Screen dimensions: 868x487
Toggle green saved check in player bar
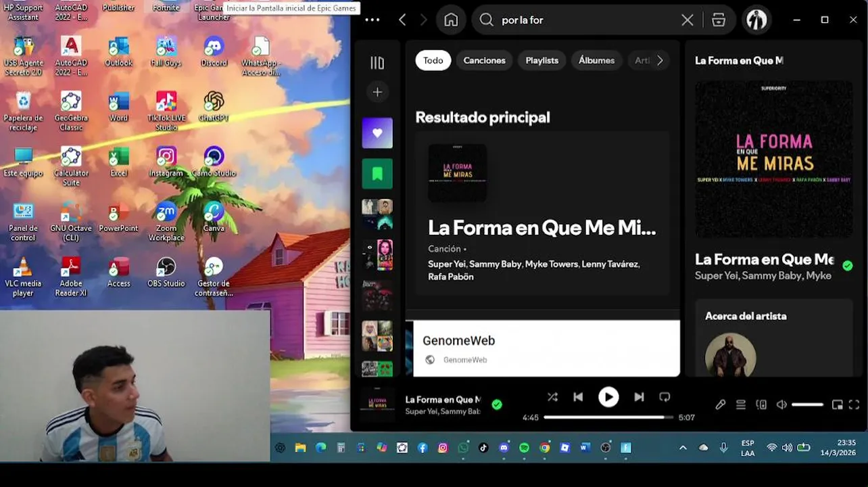click(x=497, y=404)
